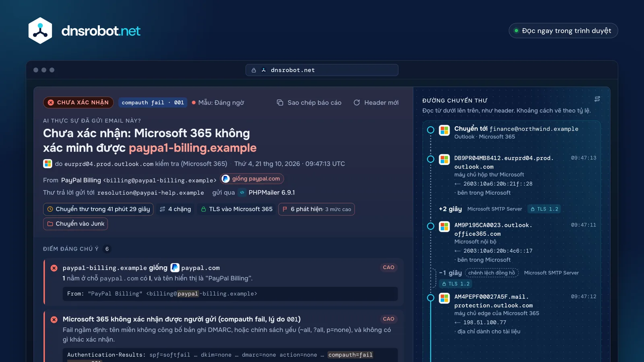Click timestamp 09:47:13
The image size is (644, 362).
coord(584,158)
